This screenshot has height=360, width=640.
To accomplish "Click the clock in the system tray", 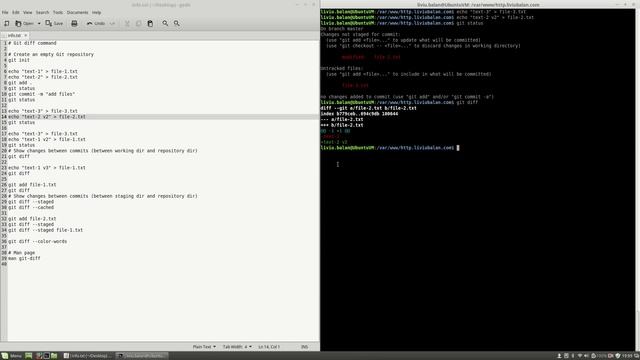I will 627,356.
